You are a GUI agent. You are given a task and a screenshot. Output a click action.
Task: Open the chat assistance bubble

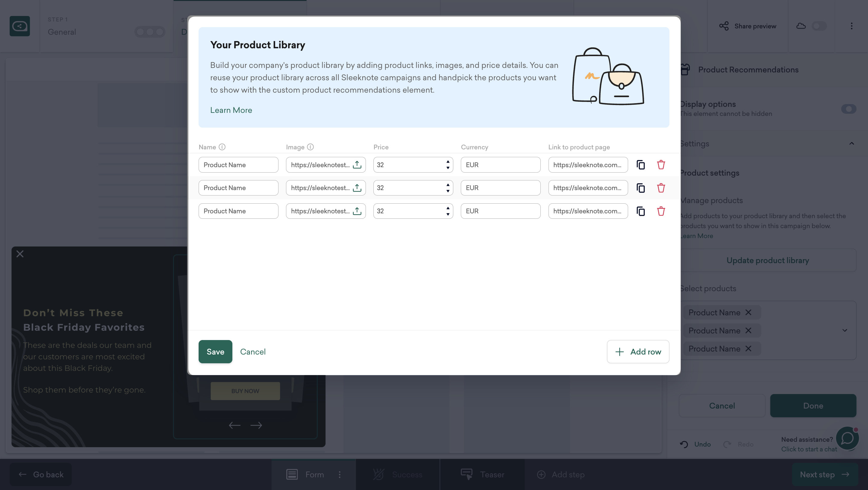(x=847, y=439)
